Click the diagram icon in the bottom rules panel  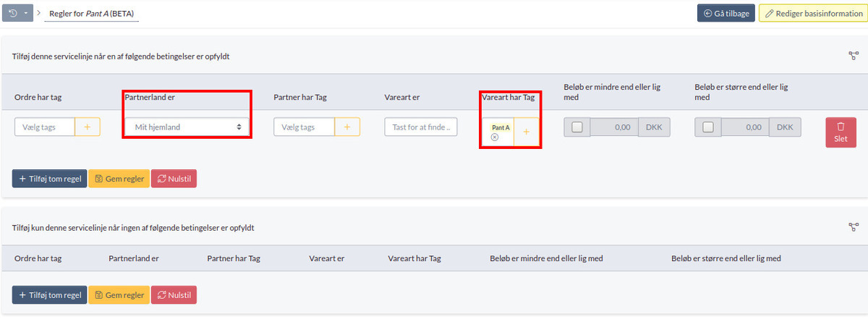(x=854, y=227)
